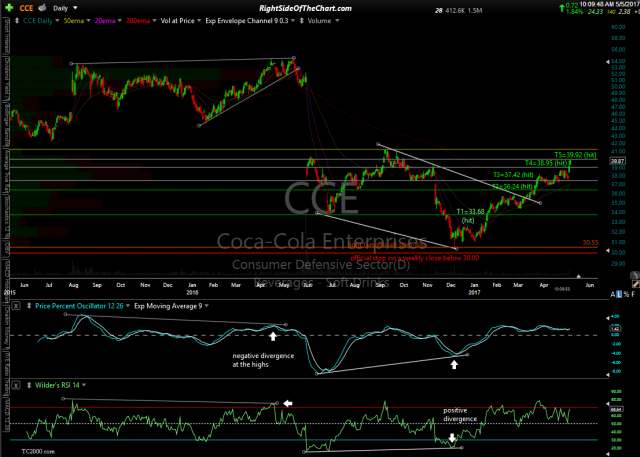Click the gray round icon above the pencil
The image size is (640, 457).
[635, 275]
